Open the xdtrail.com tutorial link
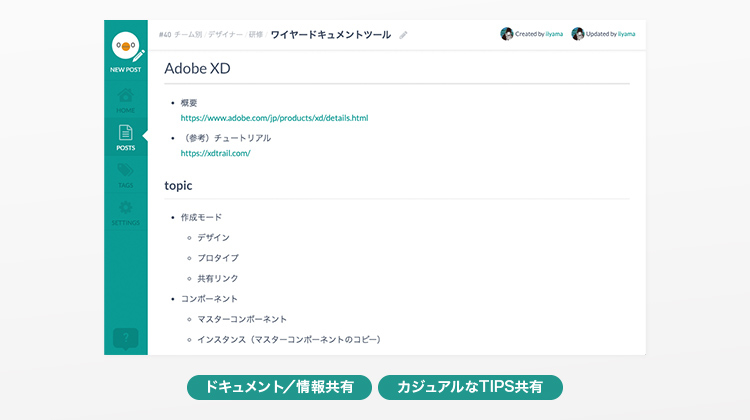Screen dimensions: 750x420 point(215,154)
